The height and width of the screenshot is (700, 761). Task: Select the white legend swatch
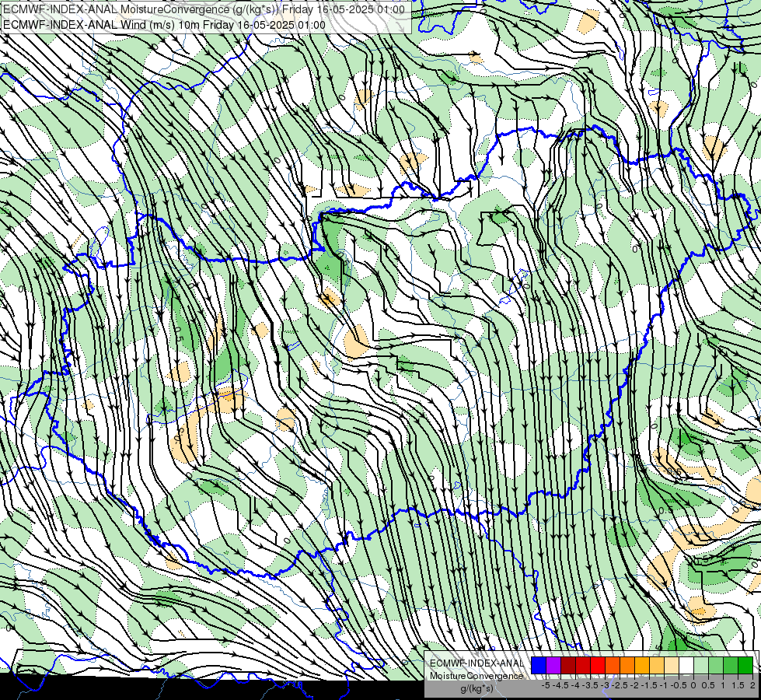(x=686, y=666)
